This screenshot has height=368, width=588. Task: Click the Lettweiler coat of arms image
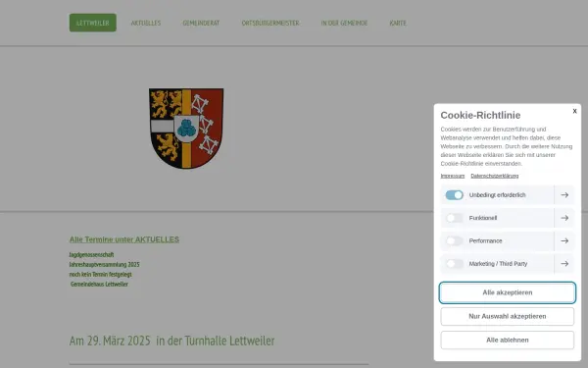pos(186,128)
